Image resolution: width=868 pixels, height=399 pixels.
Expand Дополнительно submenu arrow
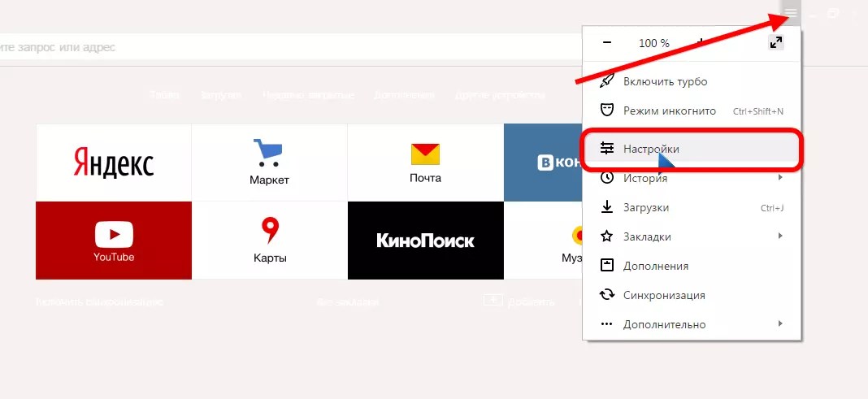[780, 323]
